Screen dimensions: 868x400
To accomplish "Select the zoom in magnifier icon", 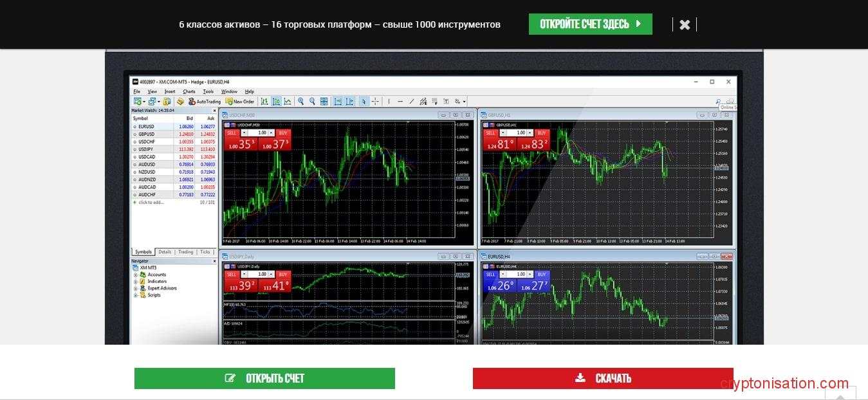I will click(301, 102).
